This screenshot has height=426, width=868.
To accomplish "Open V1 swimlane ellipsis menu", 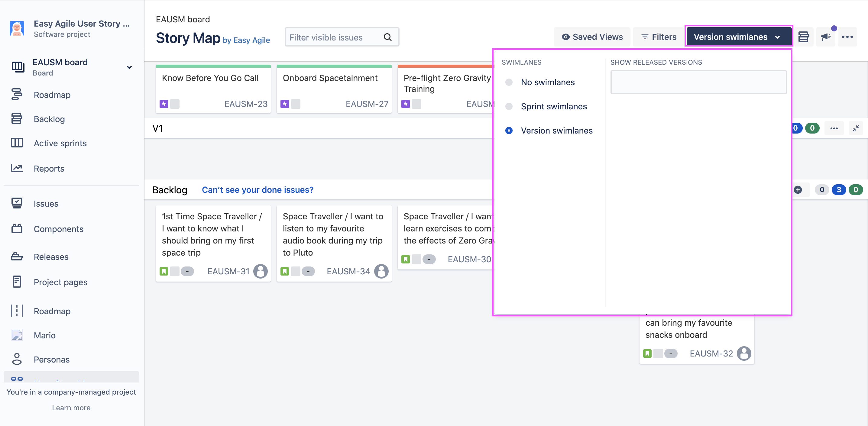I will (x=834, y=128).
